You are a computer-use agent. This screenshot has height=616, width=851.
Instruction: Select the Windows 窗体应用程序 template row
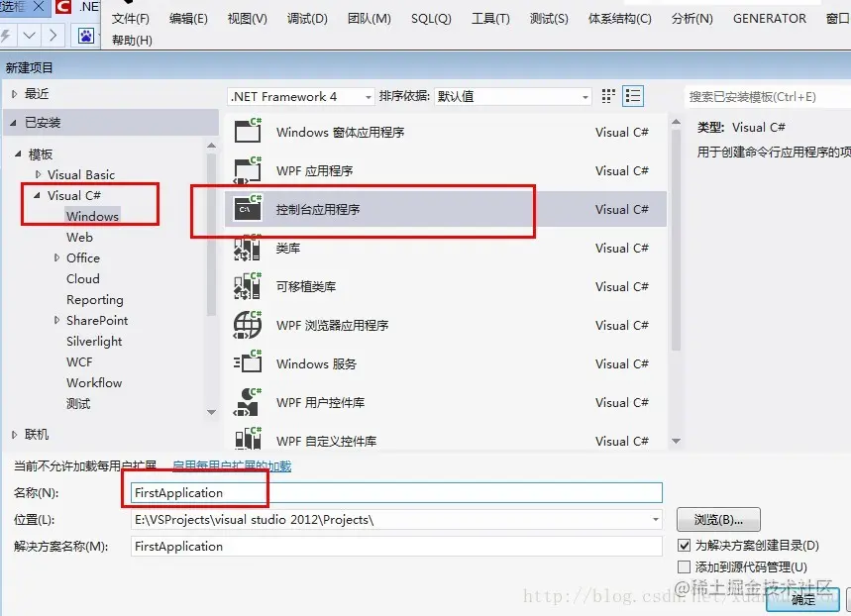pos(446,132)
